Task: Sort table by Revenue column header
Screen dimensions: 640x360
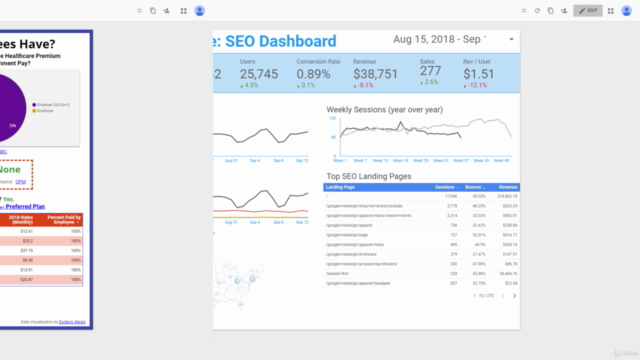Action: pyautogui.click(x=508, y=187)
